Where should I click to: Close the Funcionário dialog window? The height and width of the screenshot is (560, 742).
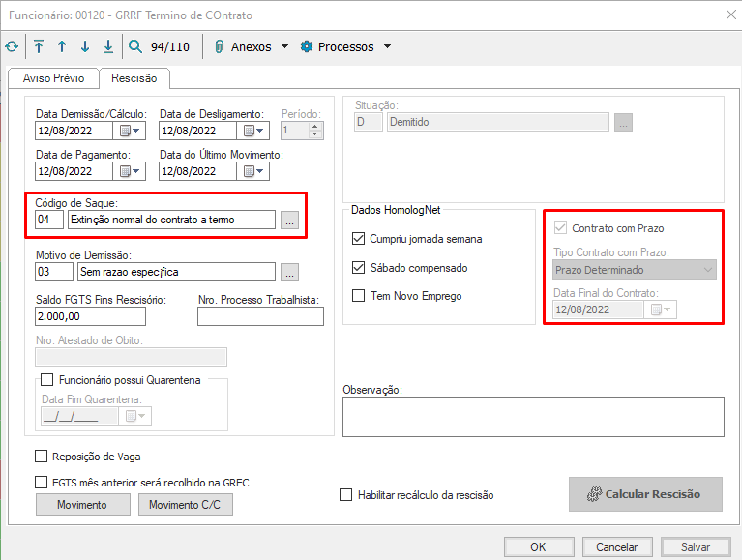pos(731,15)
